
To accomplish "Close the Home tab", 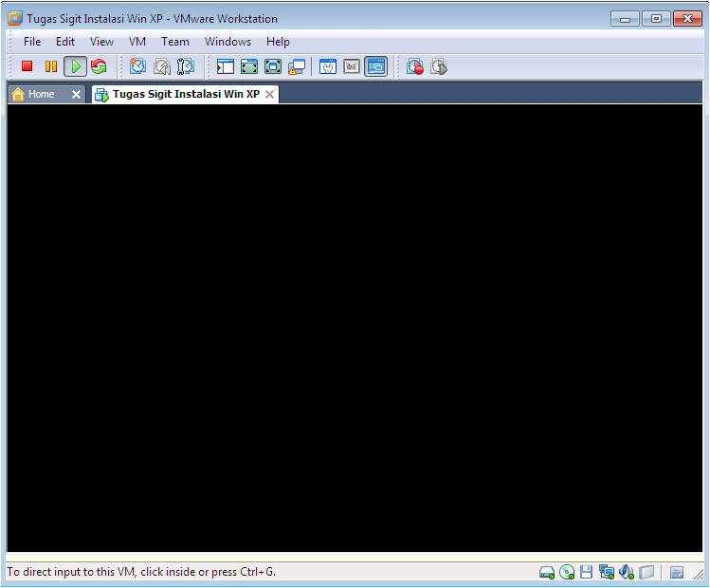I will click(76, 94).
